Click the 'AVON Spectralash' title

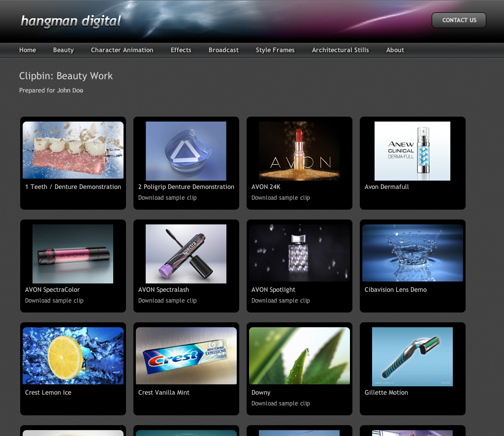(x=163, y=290)
